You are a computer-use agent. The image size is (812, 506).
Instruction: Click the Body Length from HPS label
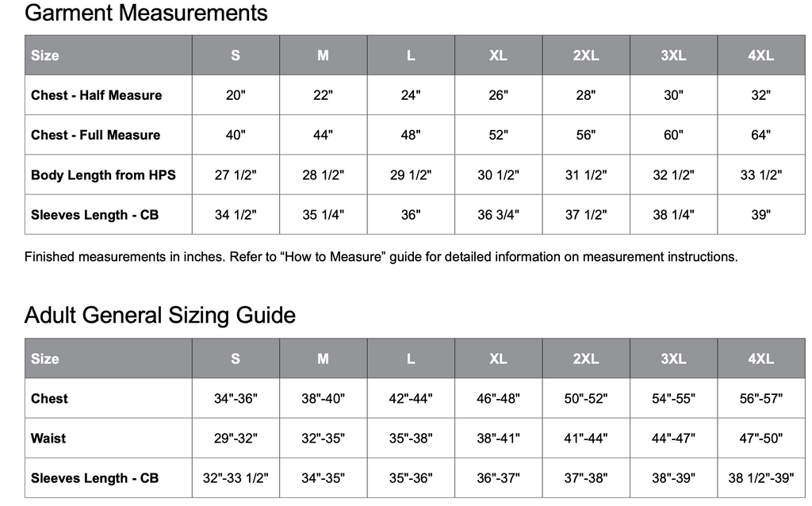(103, 175)
